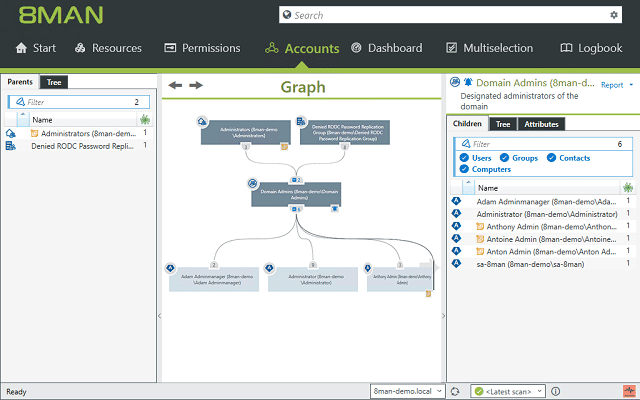Image resolution: width=640 pixels, height=400 pixels.
Task: Expand children count badge below Domain Admins
Action: click(x=296, y=209)
